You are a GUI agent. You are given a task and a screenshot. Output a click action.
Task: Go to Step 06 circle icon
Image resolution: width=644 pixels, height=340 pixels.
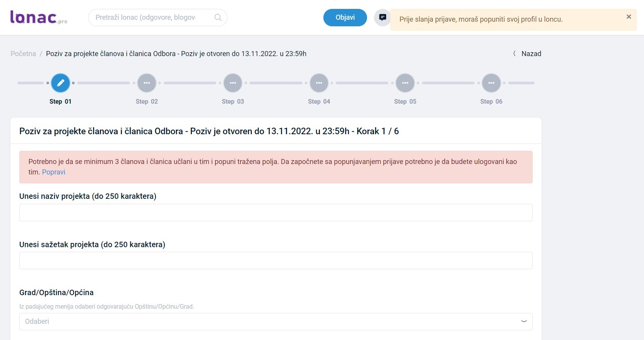click(x=491, y=83)
